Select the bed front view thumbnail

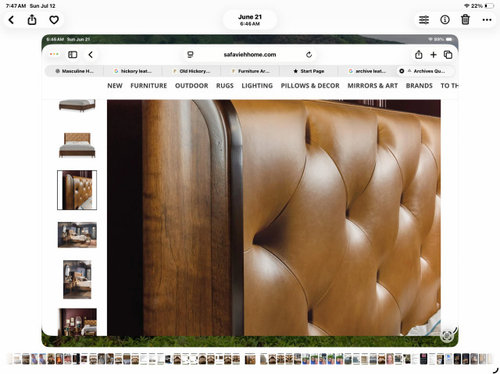[x=77, y=145]
